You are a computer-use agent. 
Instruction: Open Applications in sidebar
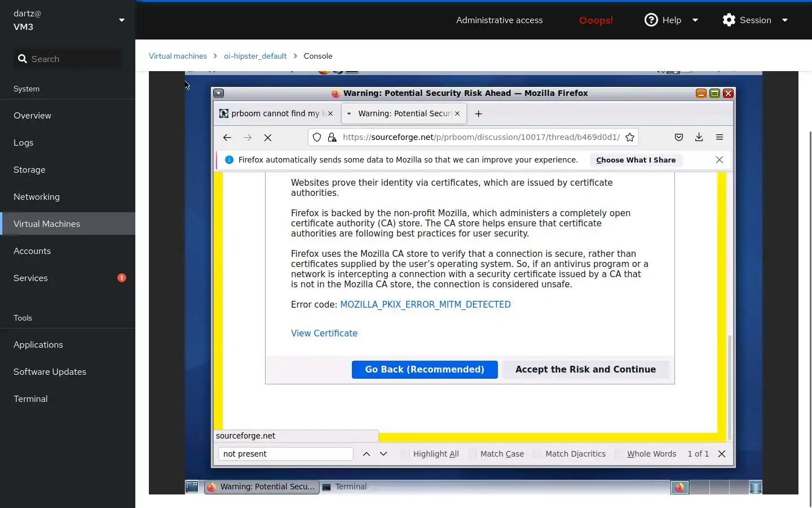pos(68,344)
